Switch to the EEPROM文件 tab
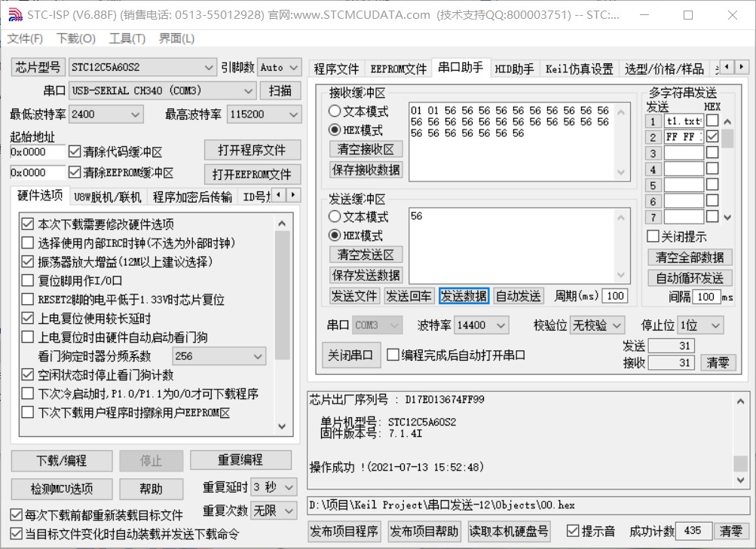Screen dimensions: 756x549 point(398,69)
